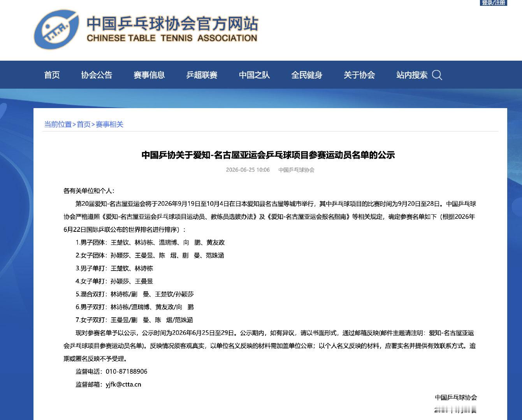Click the 2.女子团体 roster line
The width and height of the screenshot is (522, 420).
150,255
